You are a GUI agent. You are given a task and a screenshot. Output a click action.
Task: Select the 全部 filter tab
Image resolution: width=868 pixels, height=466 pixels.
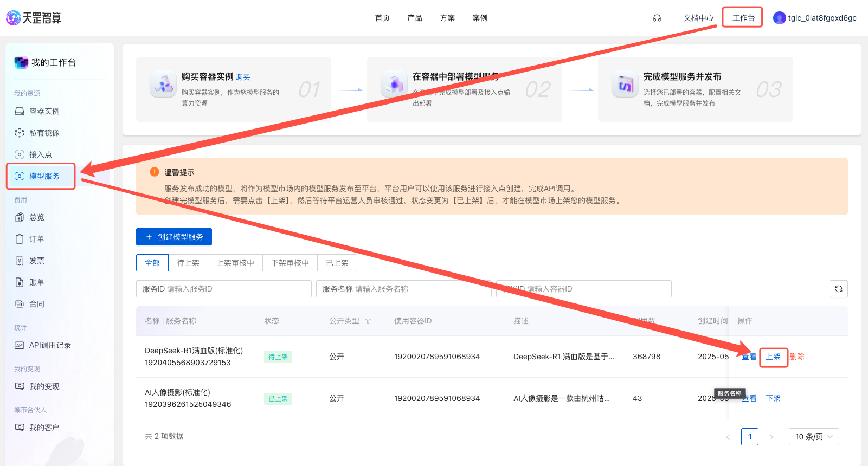(152, 263)
